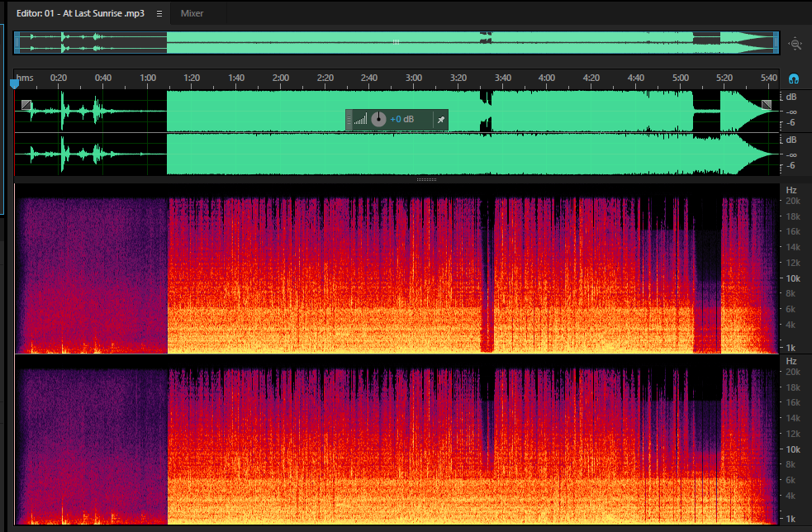The height and width of the screenshot is (532, 812).
Task: Select the Fade Out handle on the waveform
Action: click(767, 105)
